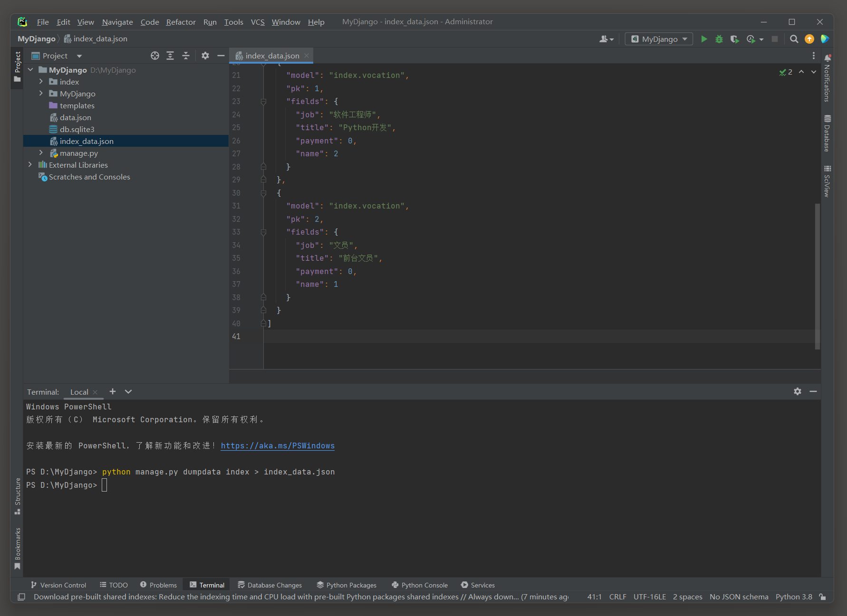Follow https://aka.ms/PSWindows link in terminal
This screenshot has width=847, height=616.
click(278, 445)
